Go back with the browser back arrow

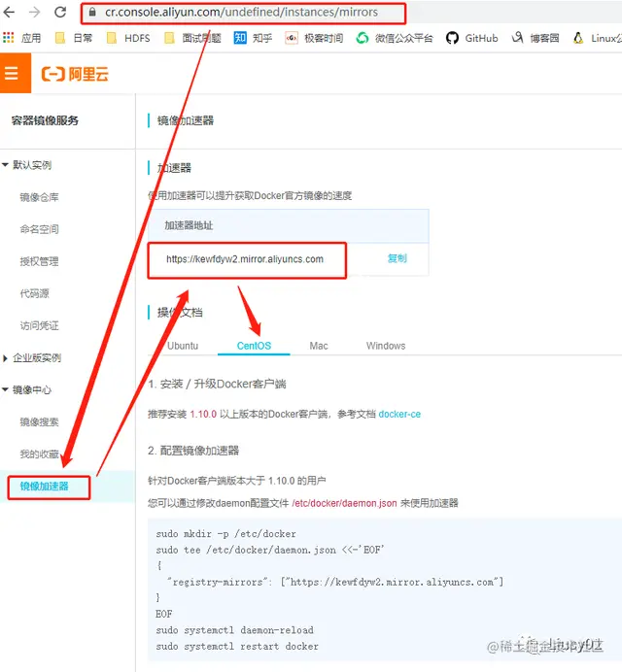coord(9,13)
